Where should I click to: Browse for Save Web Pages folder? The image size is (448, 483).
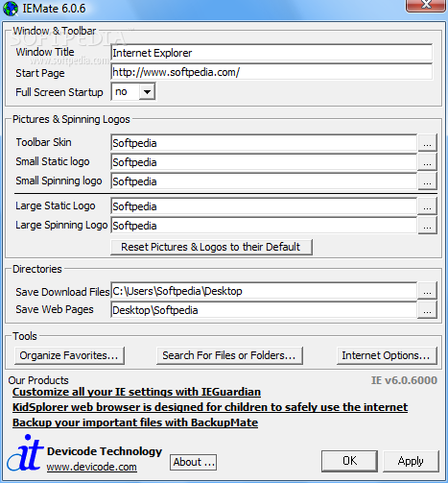[427, 310]
